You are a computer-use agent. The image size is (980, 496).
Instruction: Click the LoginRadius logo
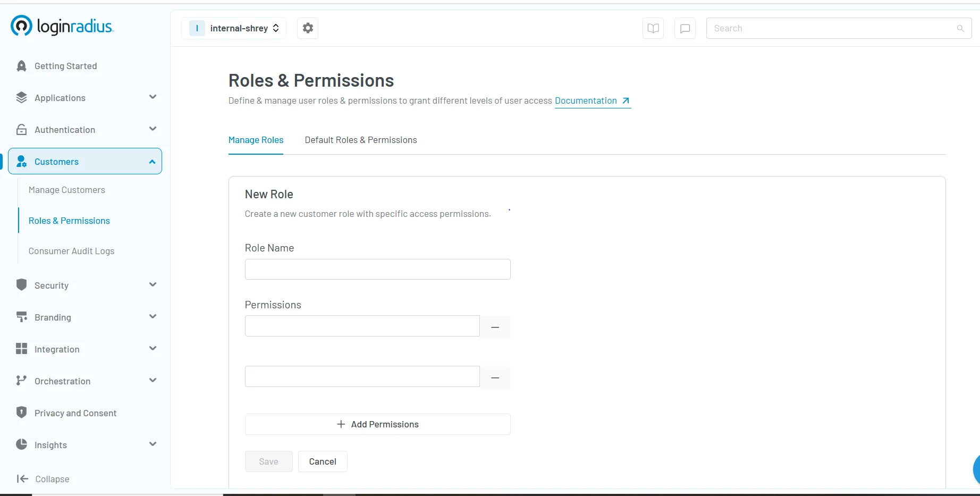pos(62,26)
